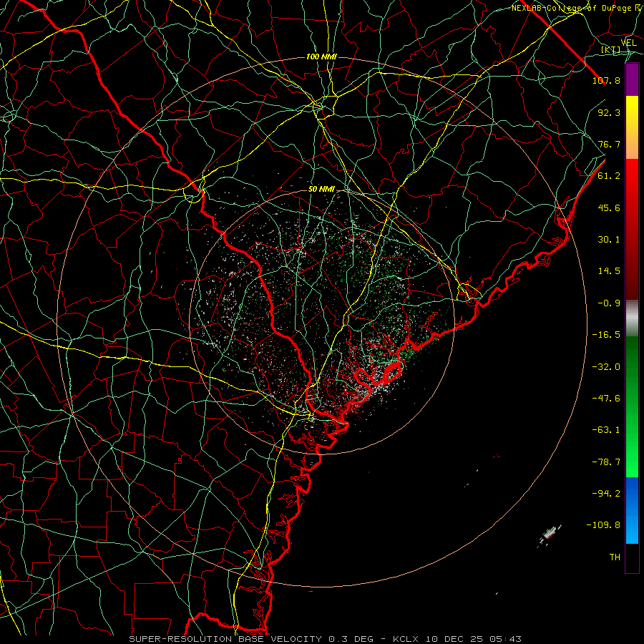644x644 pixels.
Task: Click the -16.5 scale value
Action: [x=606, y=335]
